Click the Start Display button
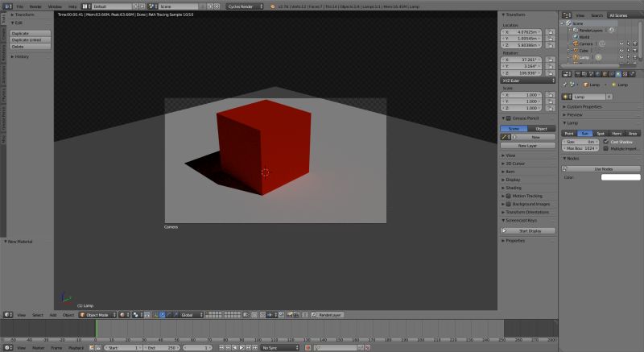The width and height of the screenshot is (644, 352). click(528, 231)
